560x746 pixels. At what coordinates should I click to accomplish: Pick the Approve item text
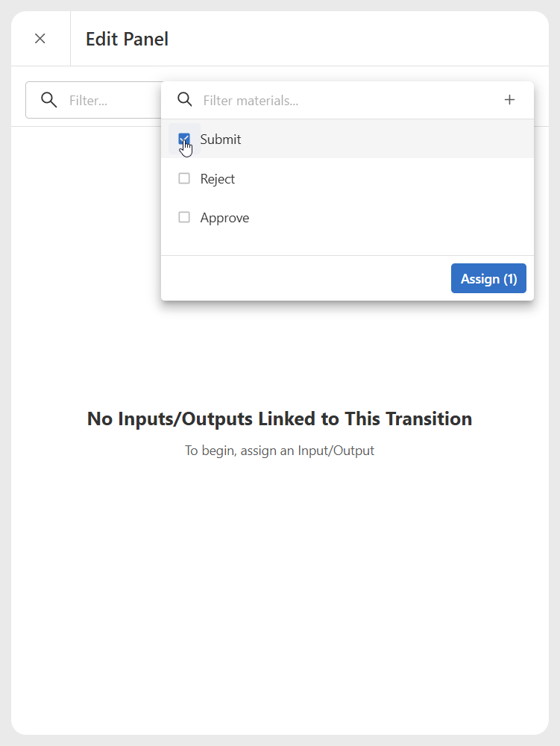(x=224, y=218)
